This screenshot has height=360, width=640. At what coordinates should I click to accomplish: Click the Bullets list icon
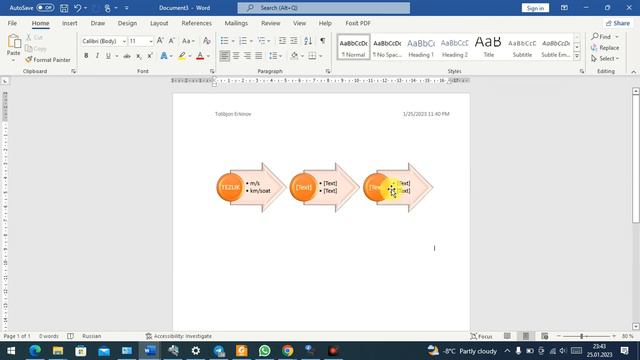224,41
